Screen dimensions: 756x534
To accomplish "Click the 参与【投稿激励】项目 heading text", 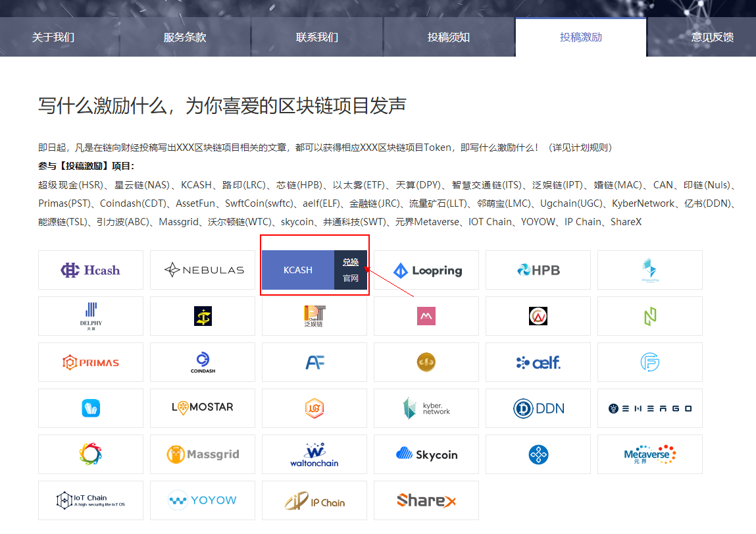I will pos(86,166).
